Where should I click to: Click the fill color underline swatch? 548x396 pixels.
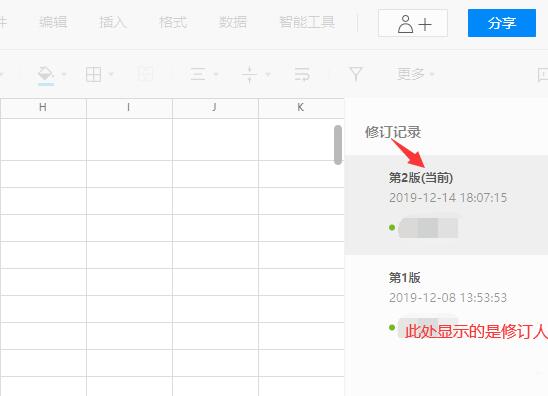pyautogui.click(x=46, y=84)
